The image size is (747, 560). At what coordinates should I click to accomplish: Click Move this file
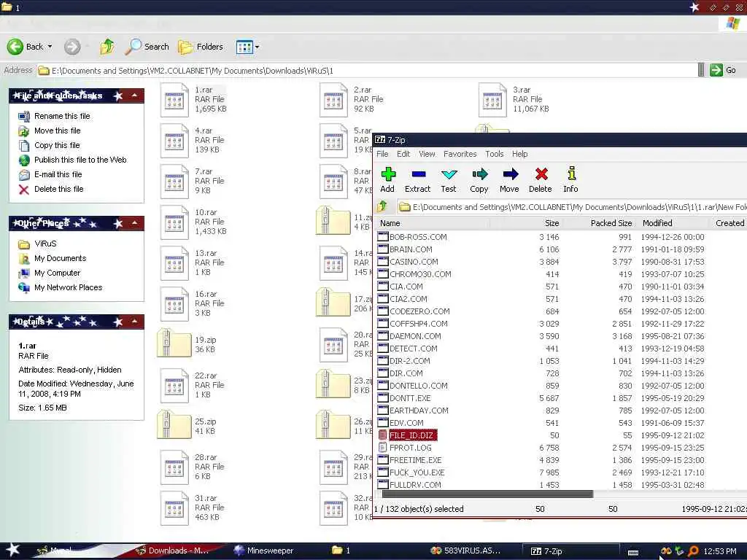point(57,131)
